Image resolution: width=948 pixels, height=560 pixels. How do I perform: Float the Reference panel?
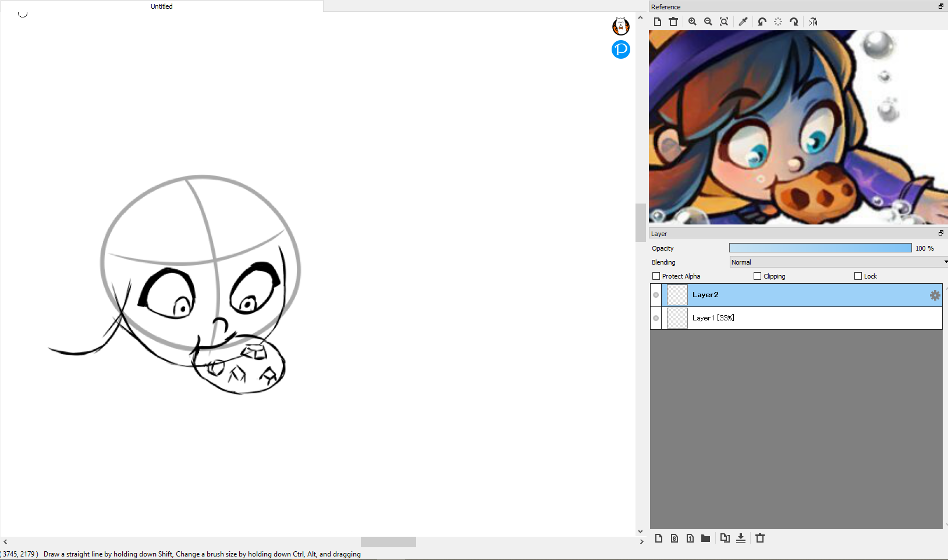tap(940, 6)
